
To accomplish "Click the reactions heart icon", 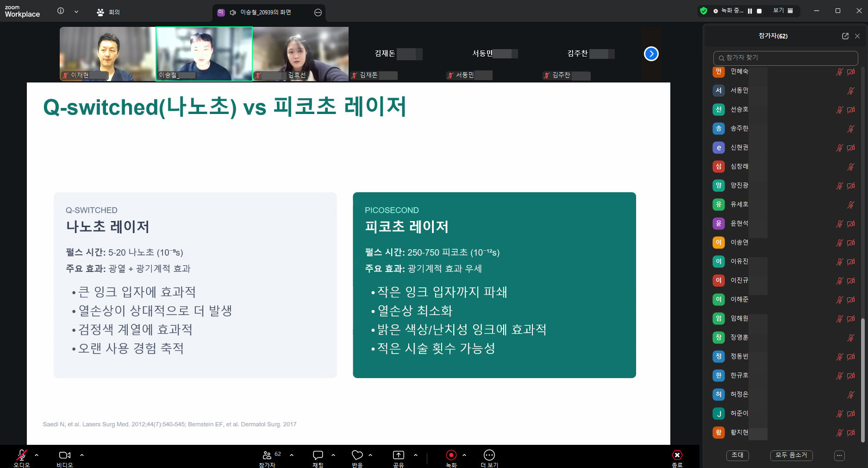I will click(x=357, y=455).
